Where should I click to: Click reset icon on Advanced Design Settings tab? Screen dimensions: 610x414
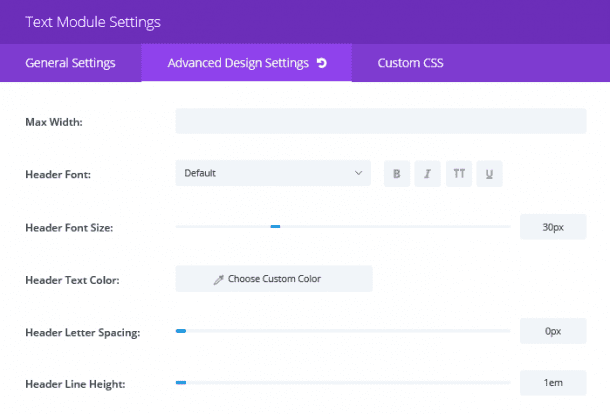(x=322, y=63)
